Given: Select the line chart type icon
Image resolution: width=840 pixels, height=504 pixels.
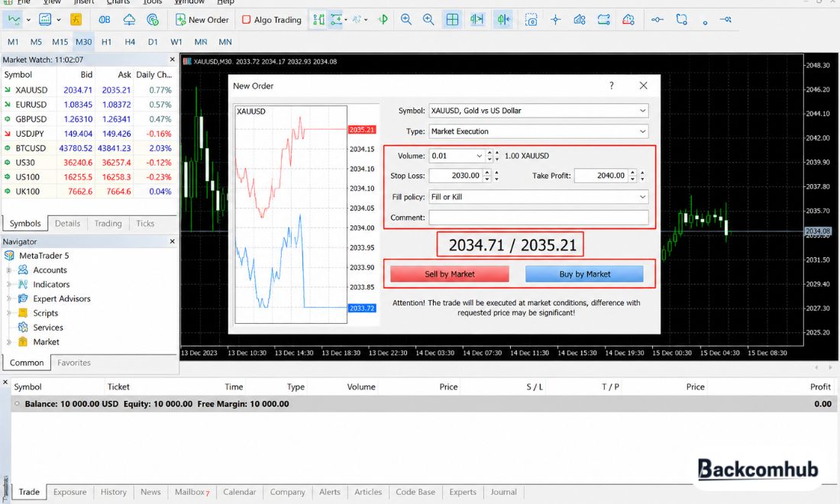Looking at the screenshot, I should coord(14,20).
